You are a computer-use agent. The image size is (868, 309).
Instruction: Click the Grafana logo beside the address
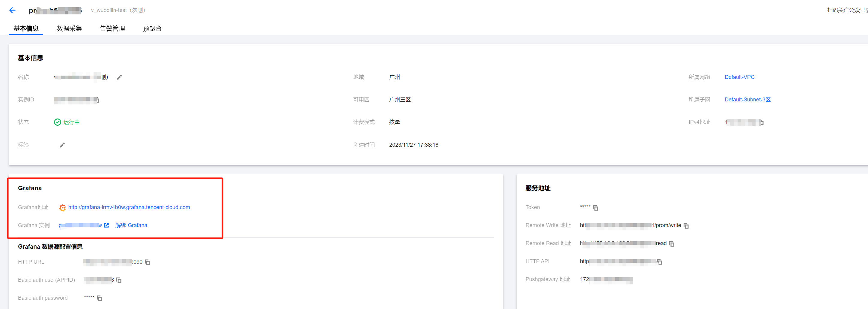tap(62, 208)
